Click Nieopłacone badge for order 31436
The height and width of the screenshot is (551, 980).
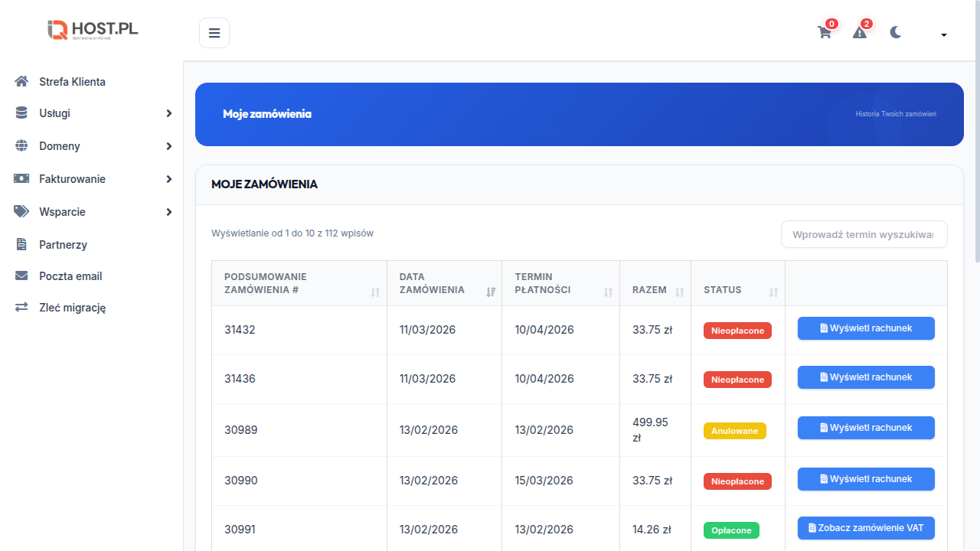click(x=737, y=380)
